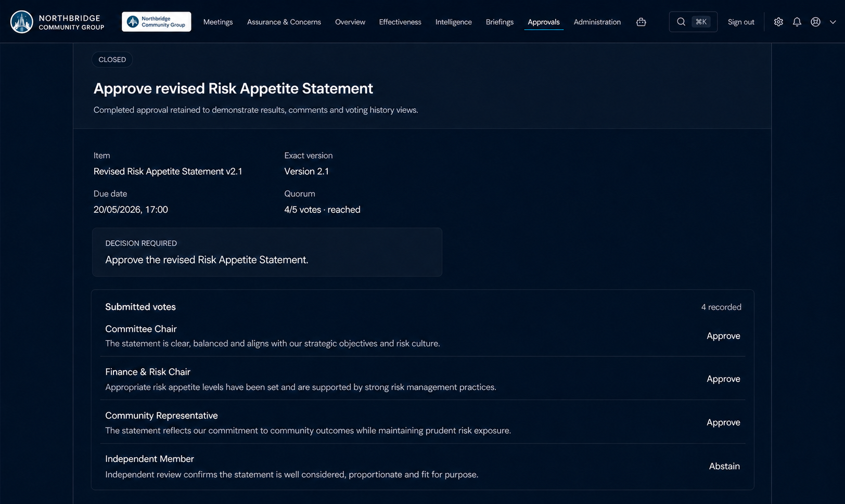
Task: Click the 'Approve revised Risk Appetite Statement' heading
Action: click(233, 88)
